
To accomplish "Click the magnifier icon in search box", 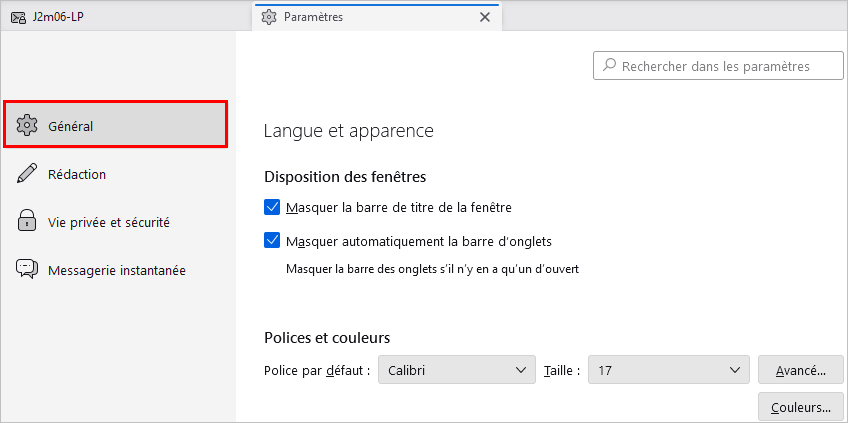I will pyautogui.click(x=608, y=67).
